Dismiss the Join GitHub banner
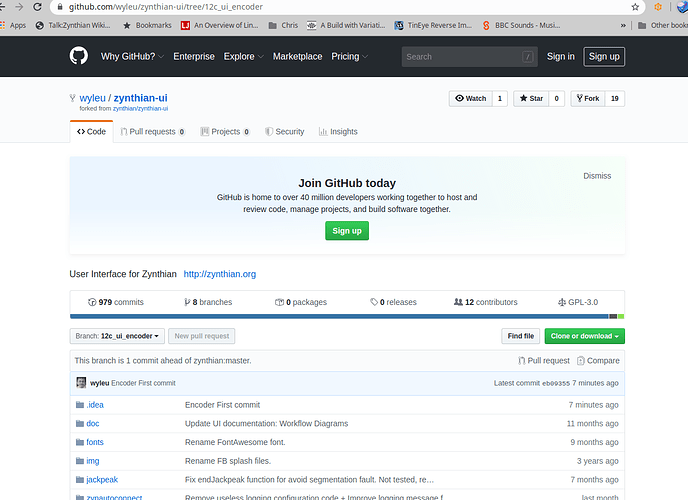Viewport: 688px width, 500px height. tap(597, 176)
